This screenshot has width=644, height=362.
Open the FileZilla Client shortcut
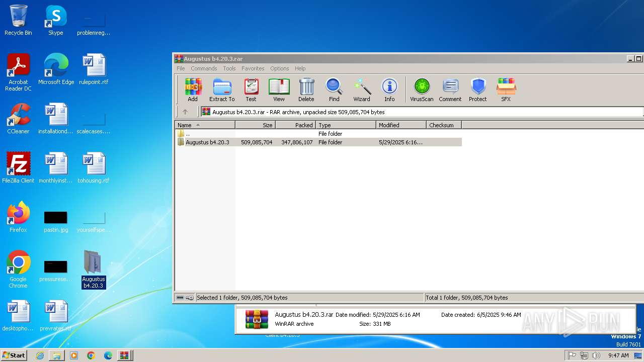pos(18,168)
